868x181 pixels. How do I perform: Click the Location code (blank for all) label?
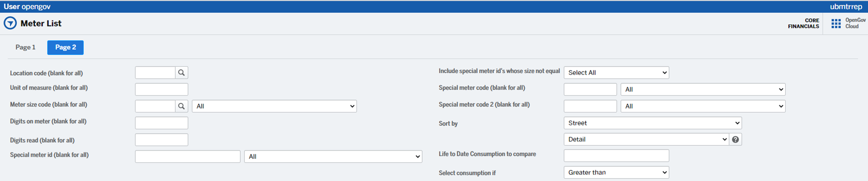point(46,73)
